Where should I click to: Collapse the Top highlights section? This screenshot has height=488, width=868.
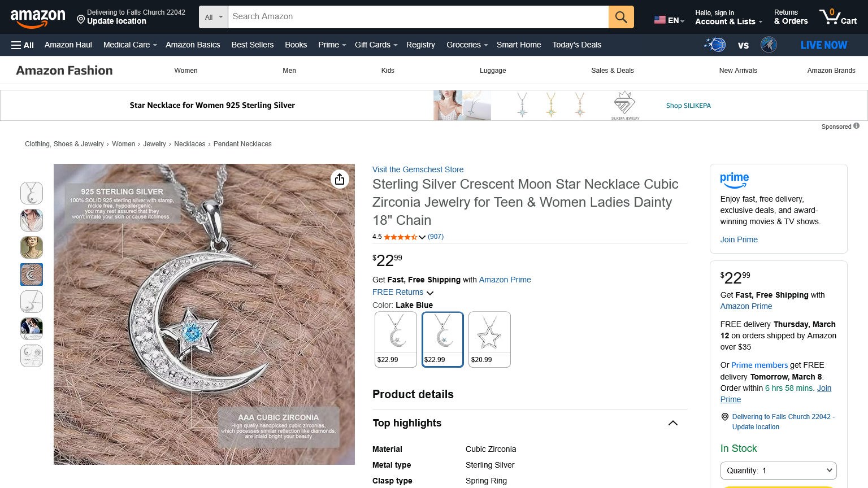click(672, 423)
